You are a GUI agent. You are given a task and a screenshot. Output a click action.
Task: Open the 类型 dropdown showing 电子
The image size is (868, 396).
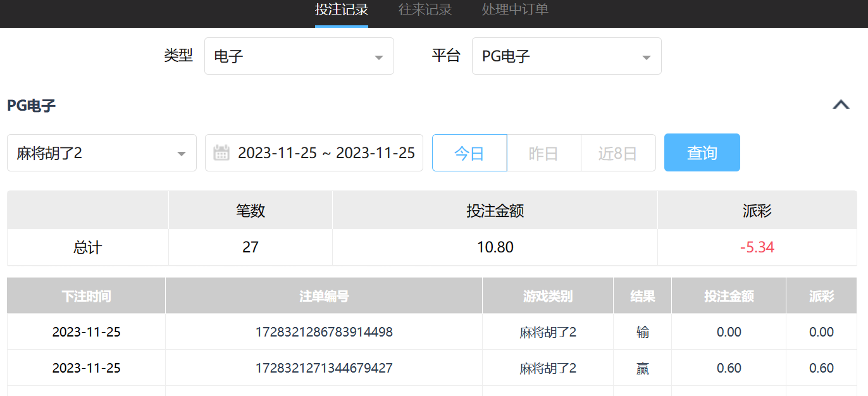coord(299,56)
